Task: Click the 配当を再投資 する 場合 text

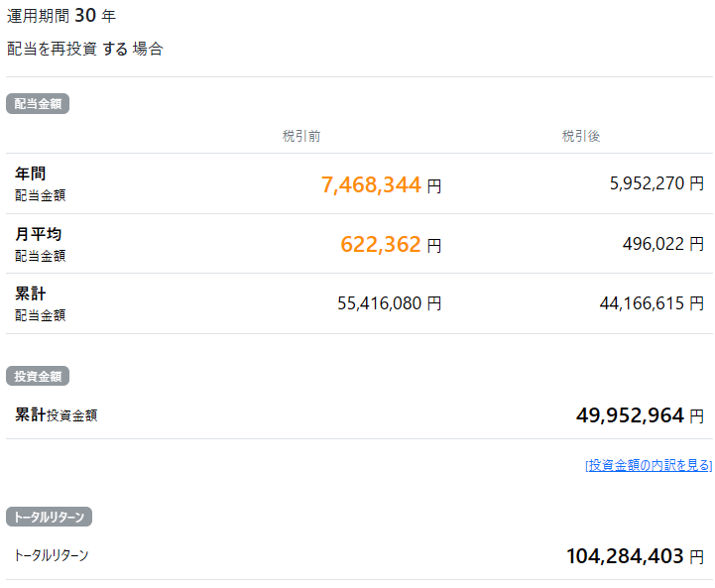Action: click(x=84, y=49)
